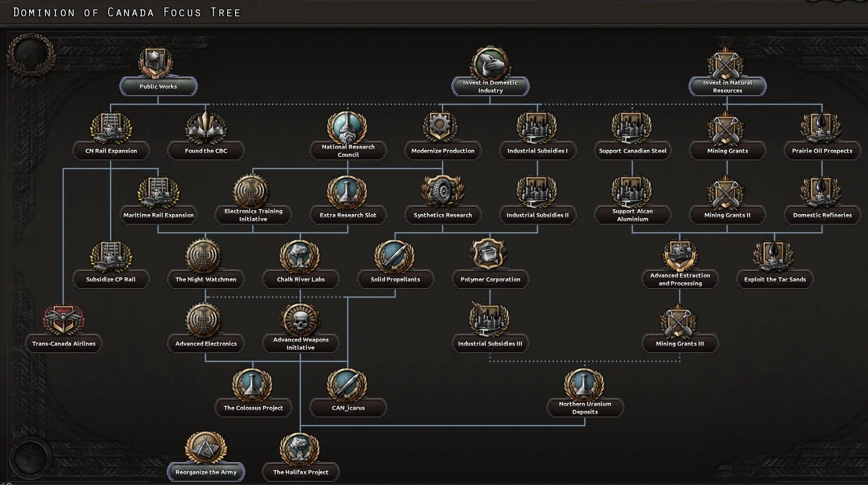Click the Reorganize the Army icon
The height and width of the screenshot is (485, 868).
(206, 448)
